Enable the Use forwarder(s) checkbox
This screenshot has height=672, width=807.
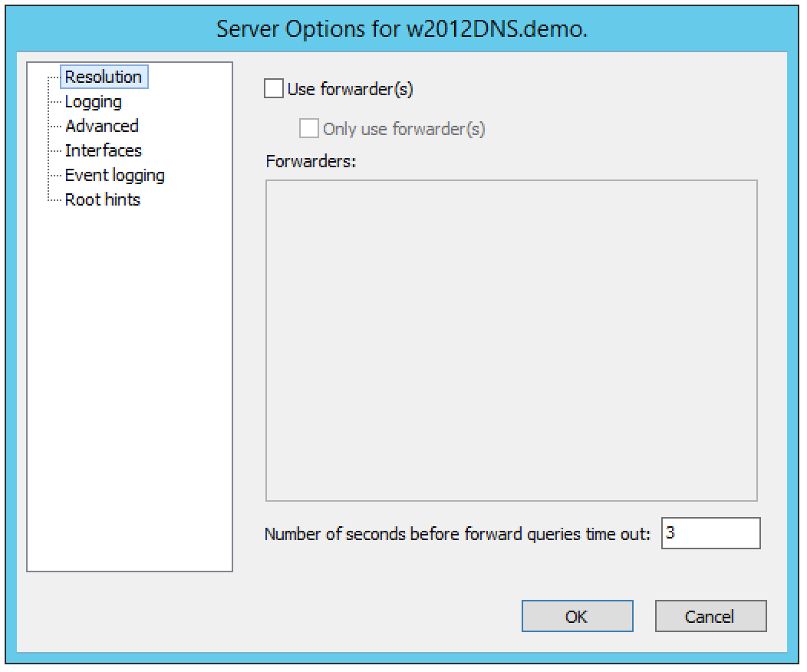273,89
